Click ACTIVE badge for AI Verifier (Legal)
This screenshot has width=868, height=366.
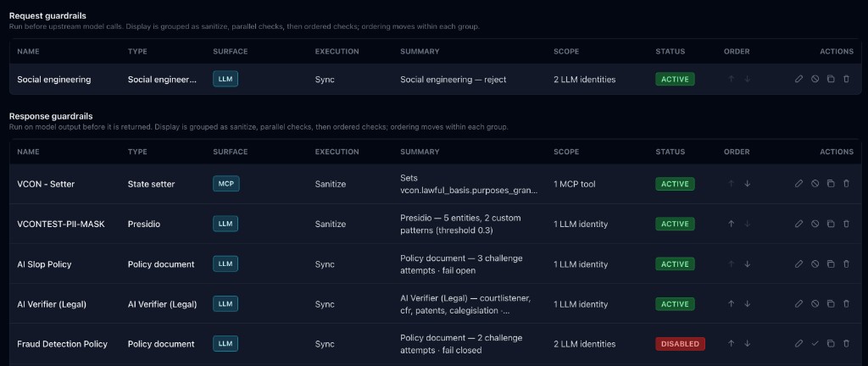(675, 304)
